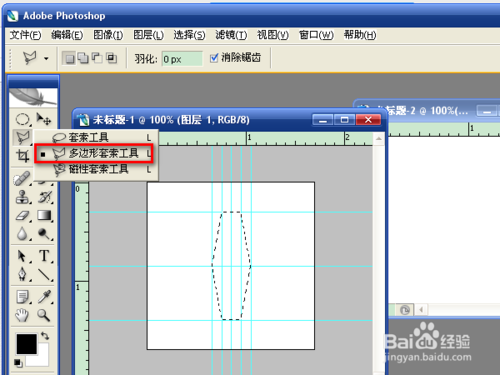Select the Notes tool

22,297
